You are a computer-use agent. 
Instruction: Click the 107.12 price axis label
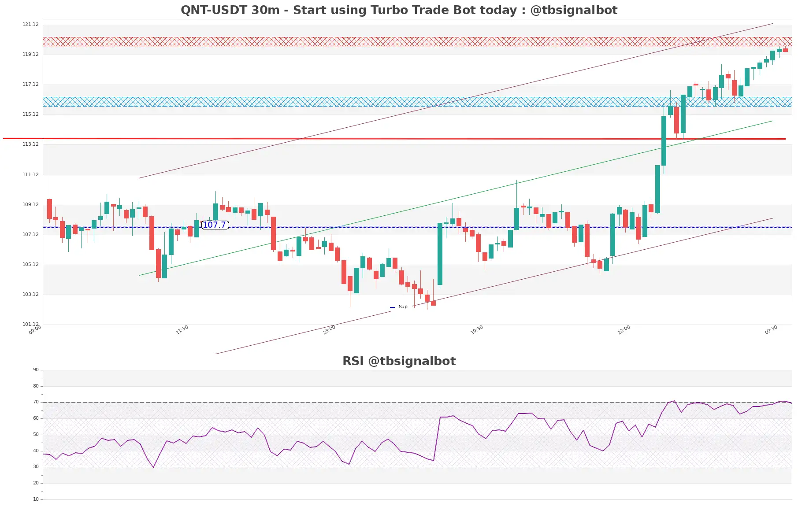[x=30, y=235]
